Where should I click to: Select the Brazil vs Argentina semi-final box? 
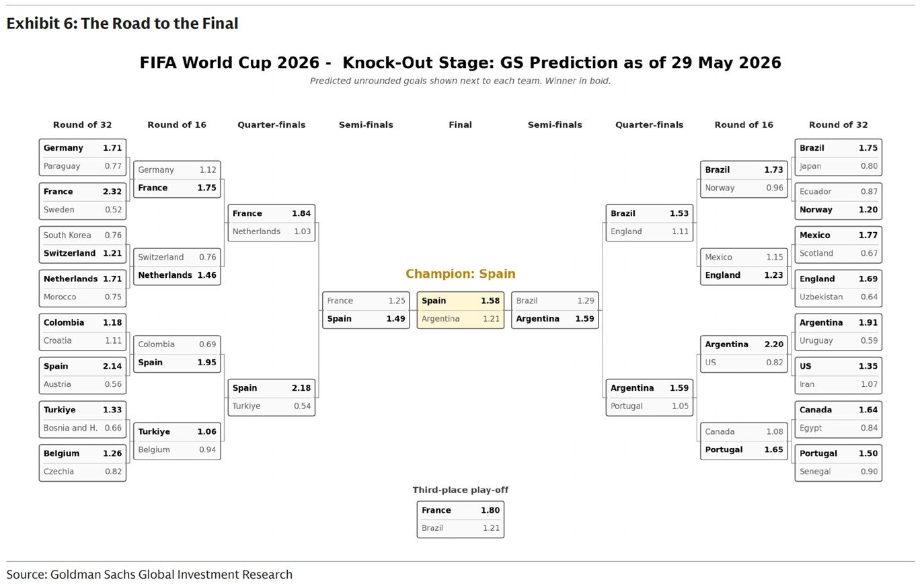[x=555, y=310]
